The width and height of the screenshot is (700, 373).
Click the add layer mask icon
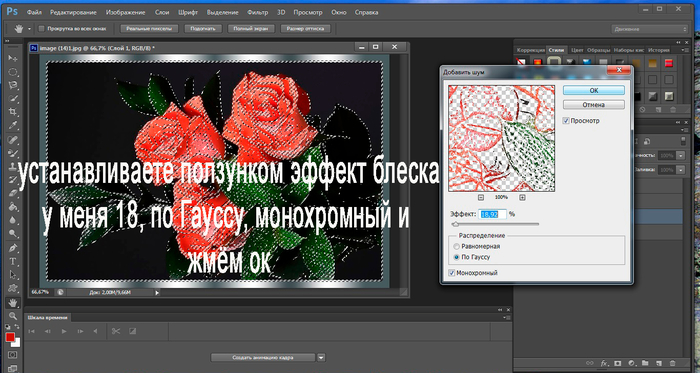point(618,364)
